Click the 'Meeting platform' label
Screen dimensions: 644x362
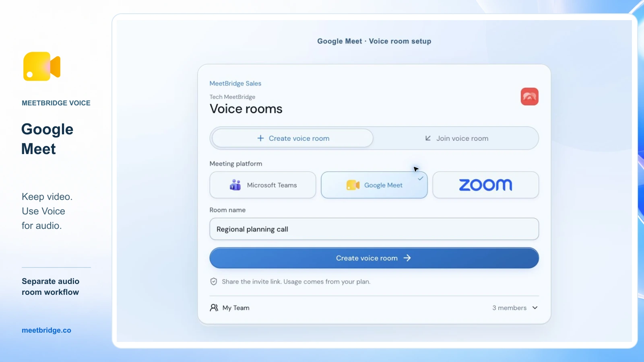tap(236, 164)
